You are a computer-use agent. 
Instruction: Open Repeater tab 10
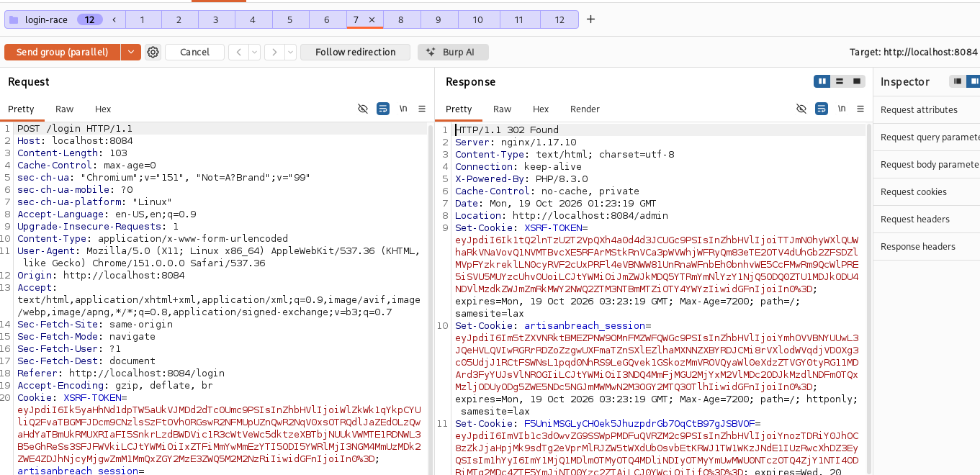(477, 20)
